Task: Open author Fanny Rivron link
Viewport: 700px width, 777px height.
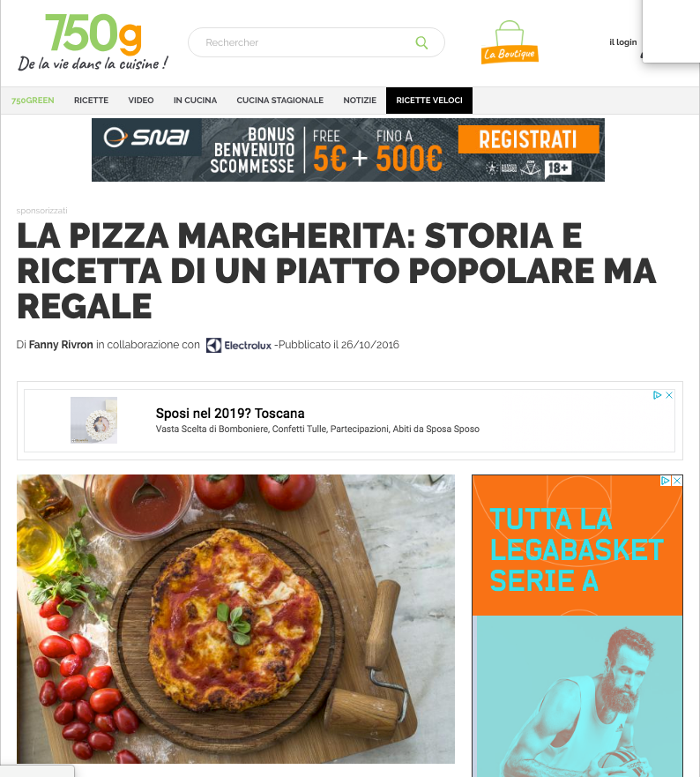Action: pyautogui.click(x=61, y=345)
